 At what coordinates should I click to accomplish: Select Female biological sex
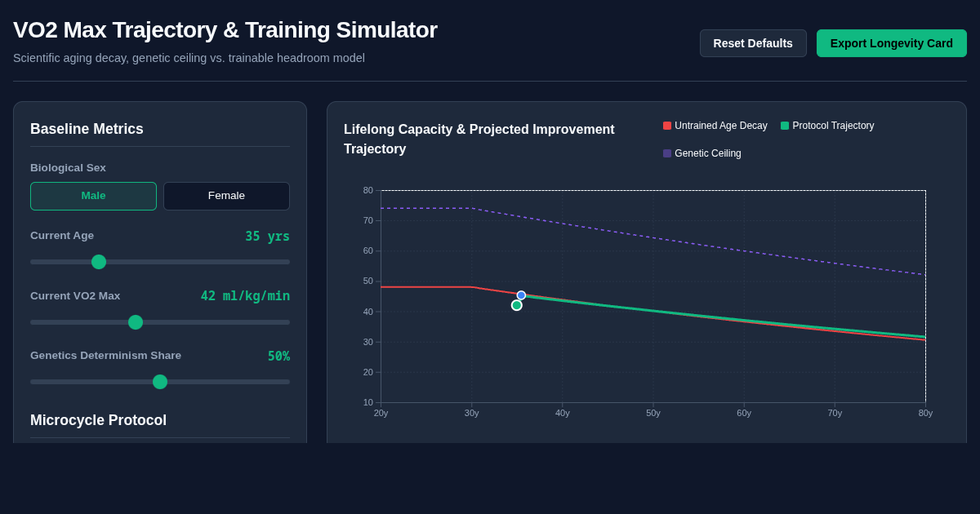[226, 196]
